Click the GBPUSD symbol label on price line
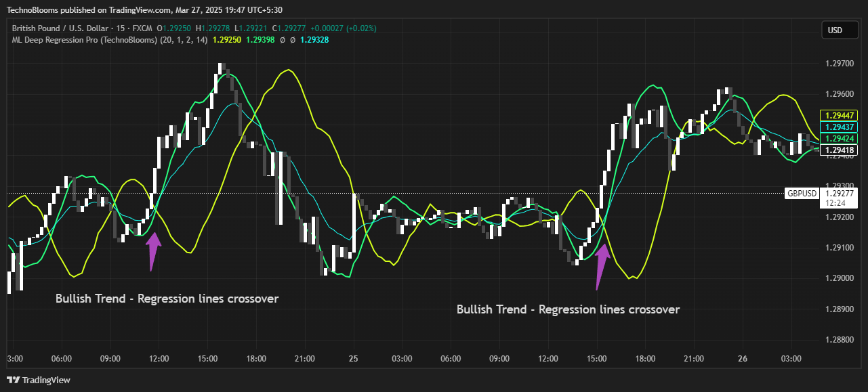This screenshot has height=392, width=868. click(802, 194)
